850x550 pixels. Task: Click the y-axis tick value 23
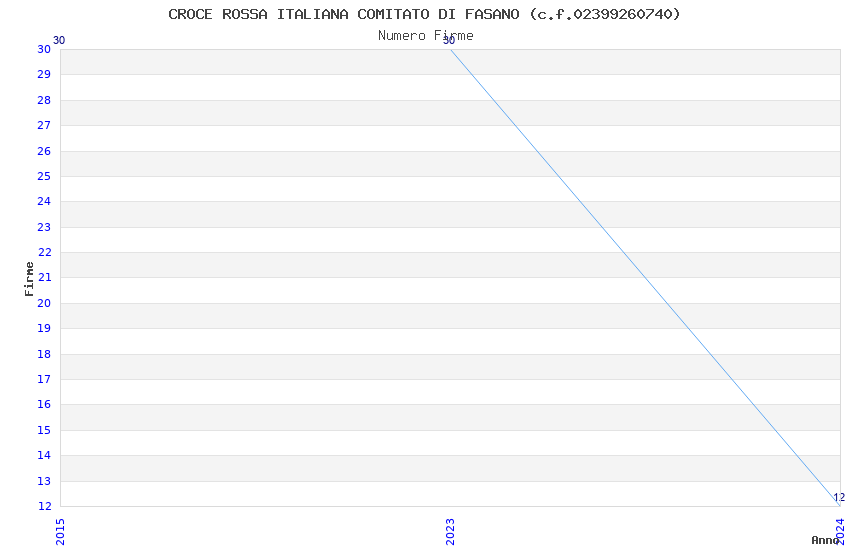[44, 227]
